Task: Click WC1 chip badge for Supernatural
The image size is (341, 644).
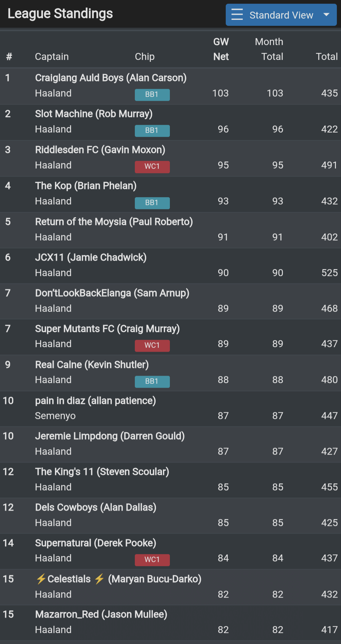Action: [x=152, y=560]
